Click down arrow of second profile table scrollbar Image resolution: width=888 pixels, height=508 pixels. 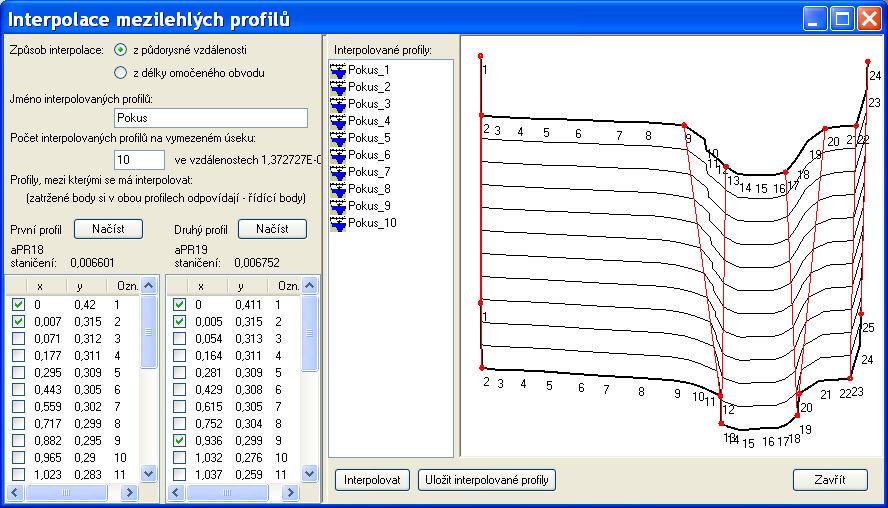pyautogui.click(x=309, y=473)
